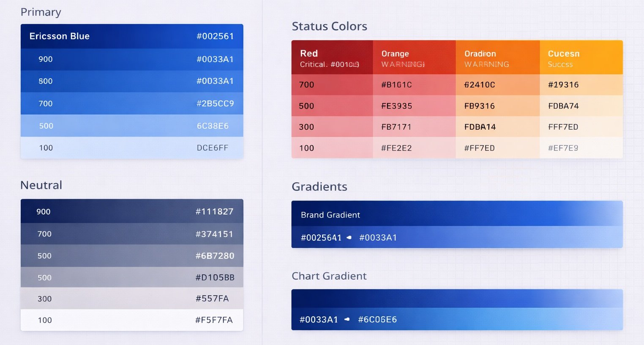Click the #6B7280 Neutral 500 swatch
Image resolution: width=644 pixels, height=345 pixels.
(132, 256)
